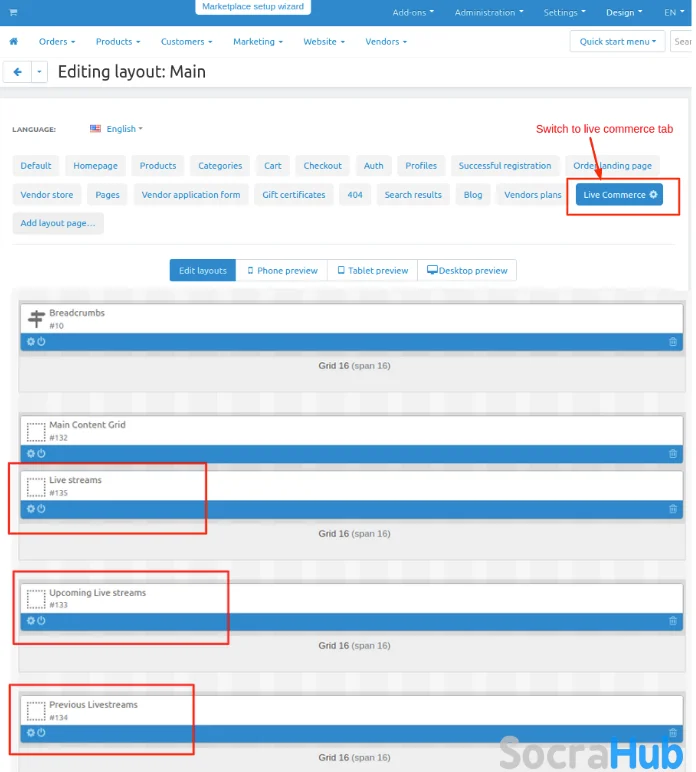The height and width of the screenshot is (772, 696).
Task: Expand the Vendors menu
Action: pyautogui.click(x=386, y=42)
